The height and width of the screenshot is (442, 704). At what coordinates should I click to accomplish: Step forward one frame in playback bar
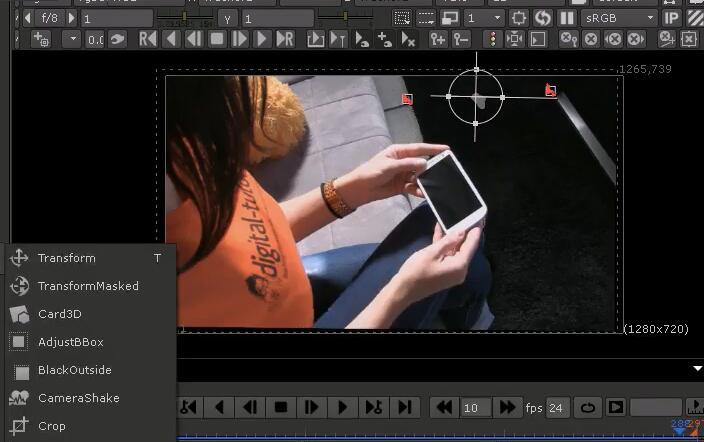click(x=312, y=407)
